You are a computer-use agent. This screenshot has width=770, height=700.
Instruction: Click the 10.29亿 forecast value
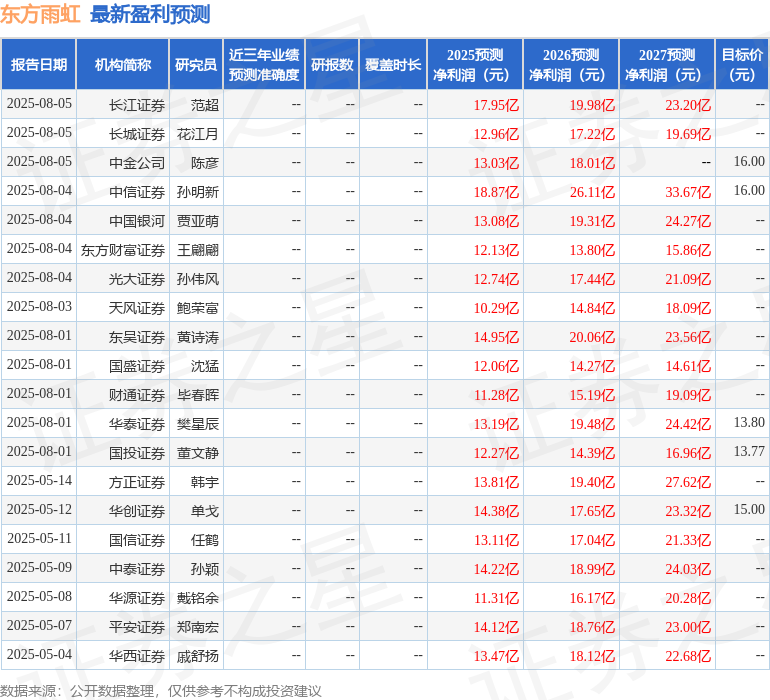pos(496,308)
